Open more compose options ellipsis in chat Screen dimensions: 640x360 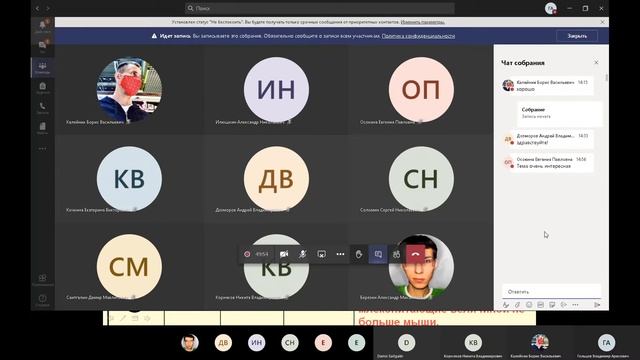pyautogui.click(x=575, y=305)
